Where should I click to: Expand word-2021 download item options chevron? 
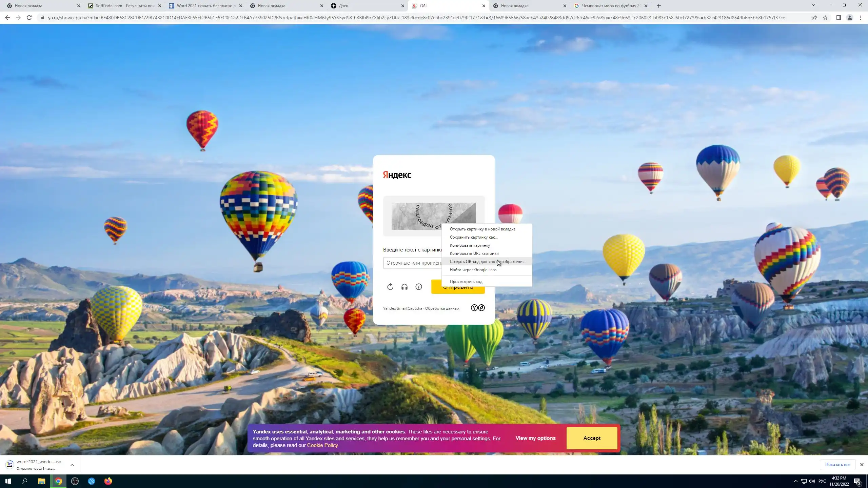pos(72,465)
